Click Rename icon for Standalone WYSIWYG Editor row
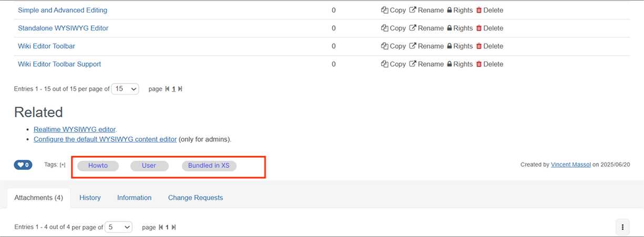Image resolution: width=644 pixels, height=237 pixels. 413,28
